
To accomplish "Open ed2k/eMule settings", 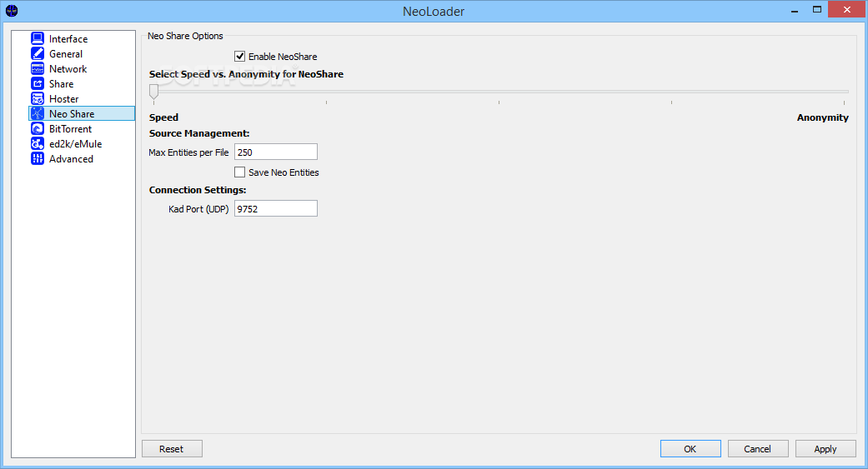I will pyautogui.click(x=75, y=143).
